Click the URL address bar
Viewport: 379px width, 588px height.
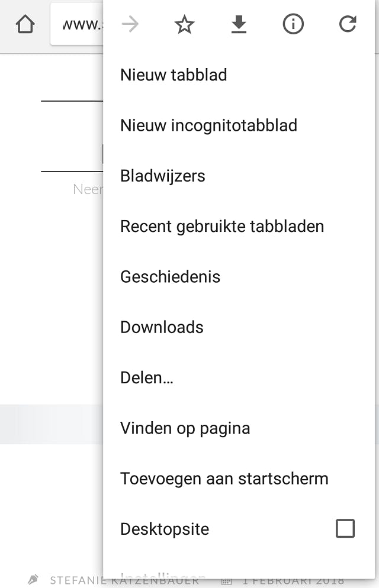coord(78,25)
